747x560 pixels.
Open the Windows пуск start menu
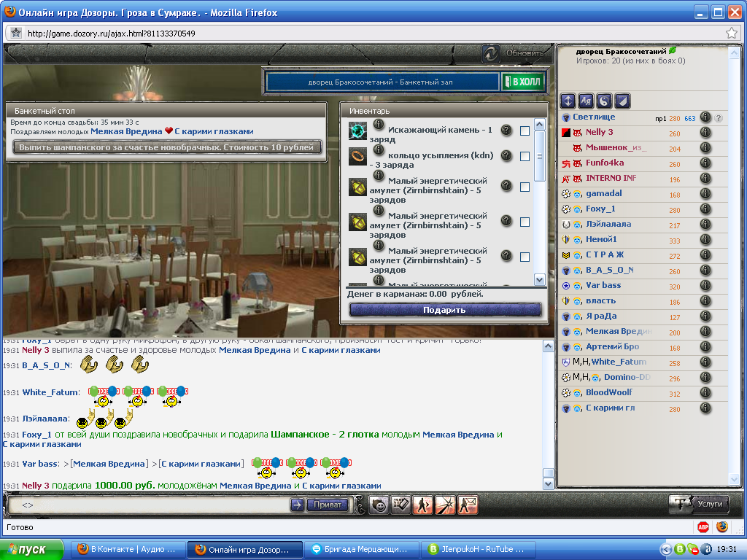point(31,550)
